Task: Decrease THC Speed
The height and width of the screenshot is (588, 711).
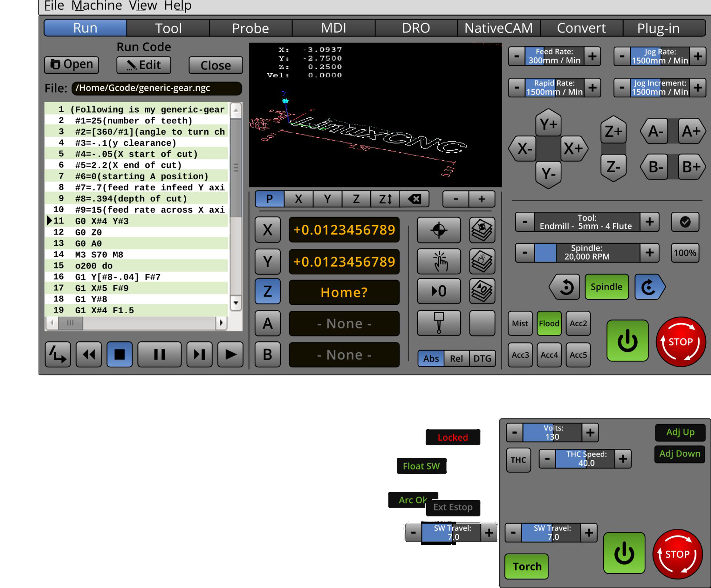Action: click(x=547, y=459)
